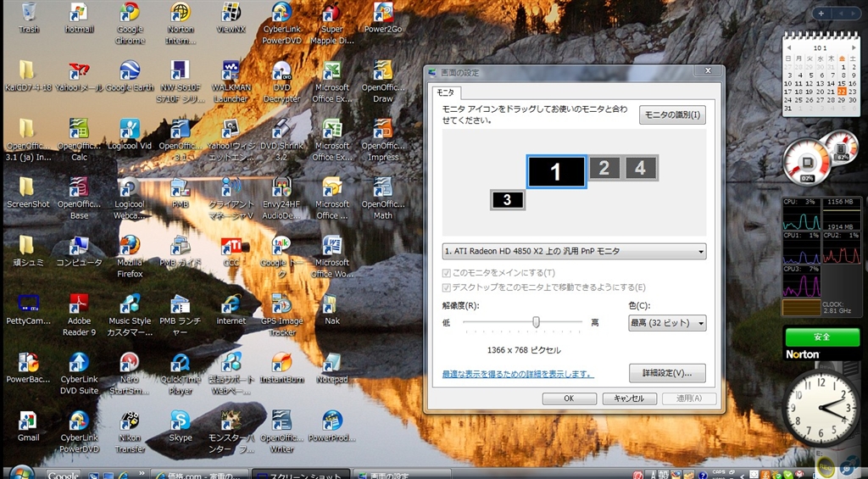Screen dimensions: 868x479
Task: Select the OpenOffice Writer desktop icon
Action: [281, 432]
